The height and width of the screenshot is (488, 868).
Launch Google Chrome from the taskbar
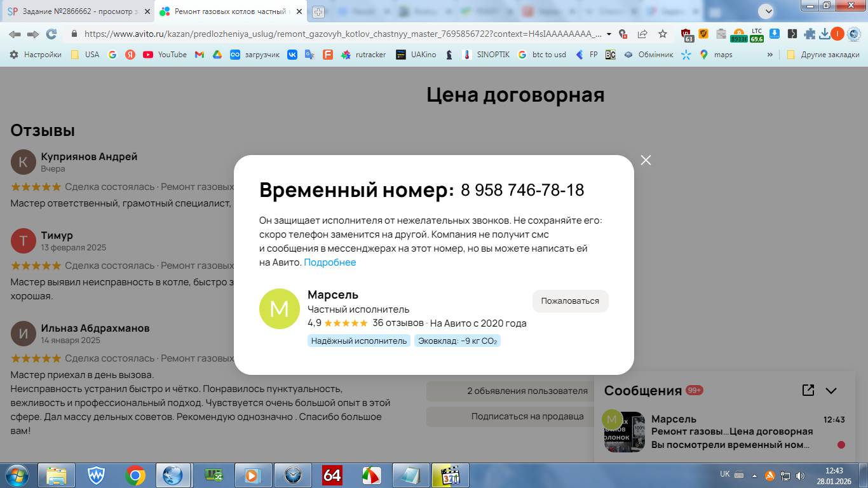coord(135,475)
